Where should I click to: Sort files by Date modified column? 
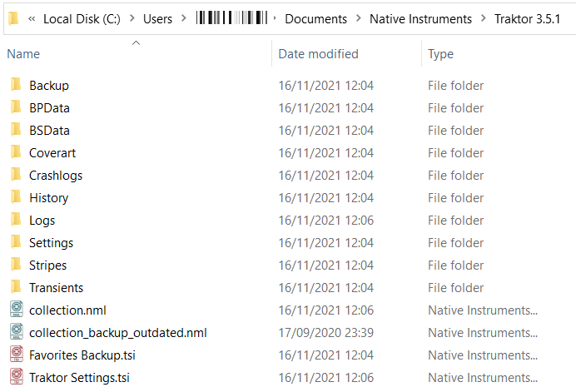(318, 54)
